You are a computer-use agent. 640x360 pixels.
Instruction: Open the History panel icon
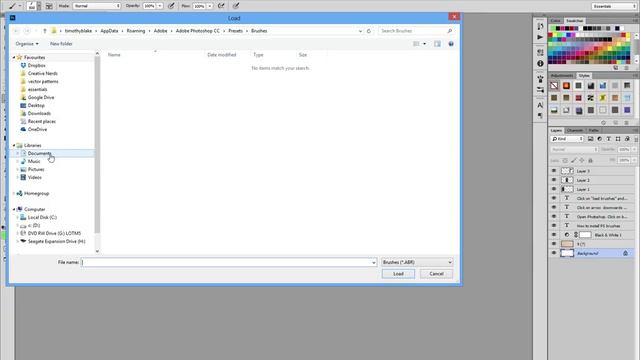click(x=540, y=26)
